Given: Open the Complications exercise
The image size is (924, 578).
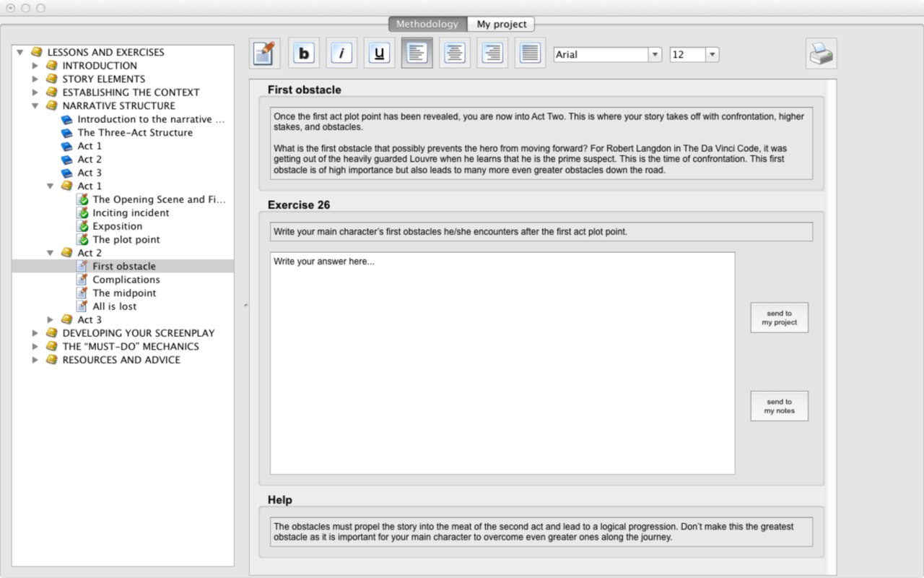Looking at the screenshot, I should point(126,280).
